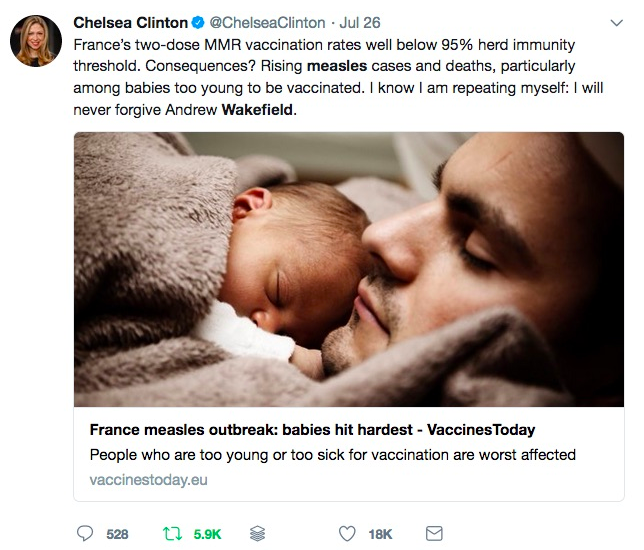Click the vaccinestoday.eu domain link
This screenshot has height=550, width=644.
coord(148,479)
